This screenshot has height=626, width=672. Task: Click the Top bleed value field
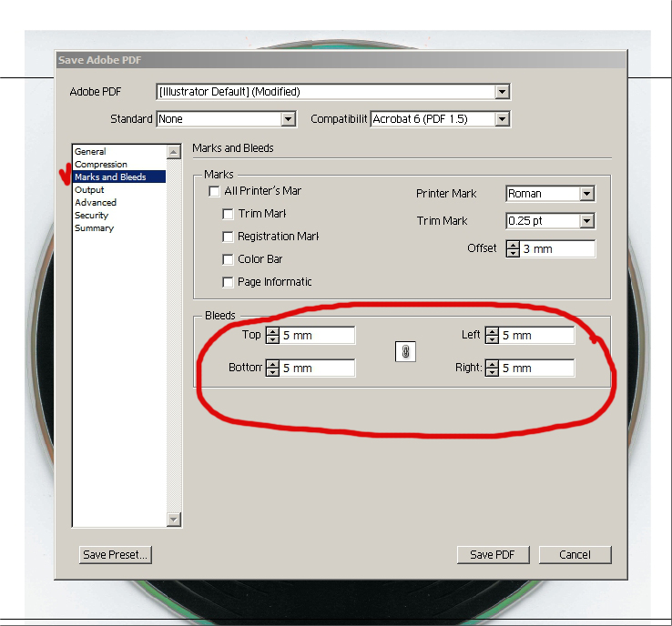point(317,335)
